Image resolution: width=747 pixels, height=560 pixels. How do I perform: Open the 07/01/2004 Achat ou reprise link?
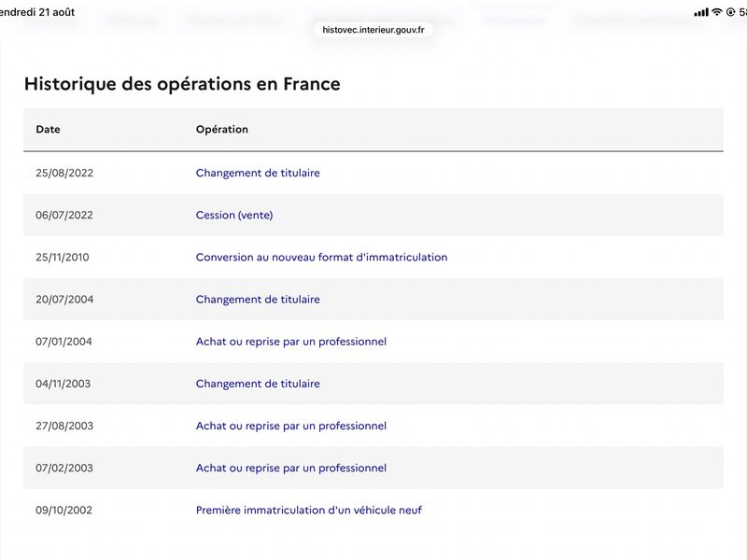pyautogui.click(x=291, y=342)
